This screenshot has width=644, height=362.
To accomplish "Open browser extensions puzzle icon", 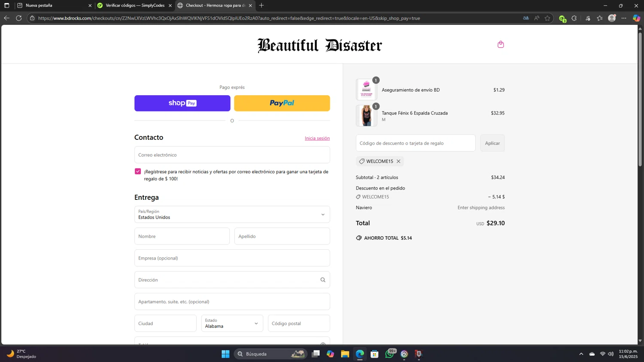I will pyautogui.click(x=574, y=18).
